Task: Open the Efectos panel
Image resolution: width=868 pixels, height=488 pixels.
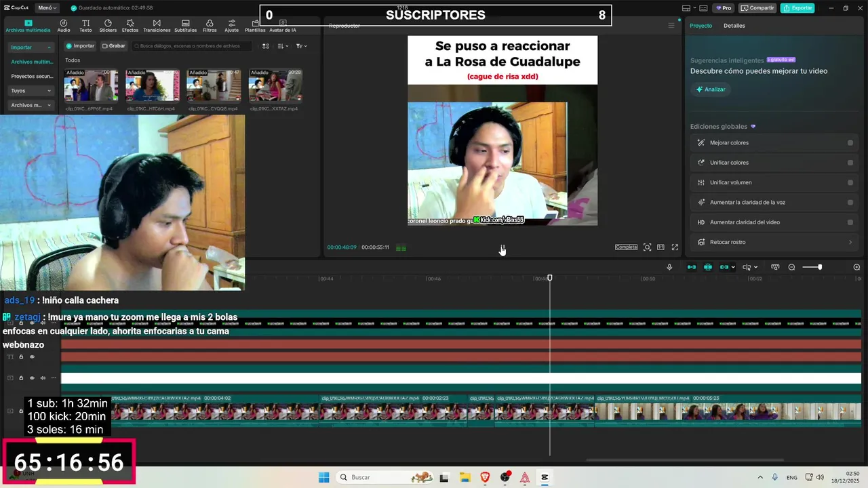Action: 130,26
